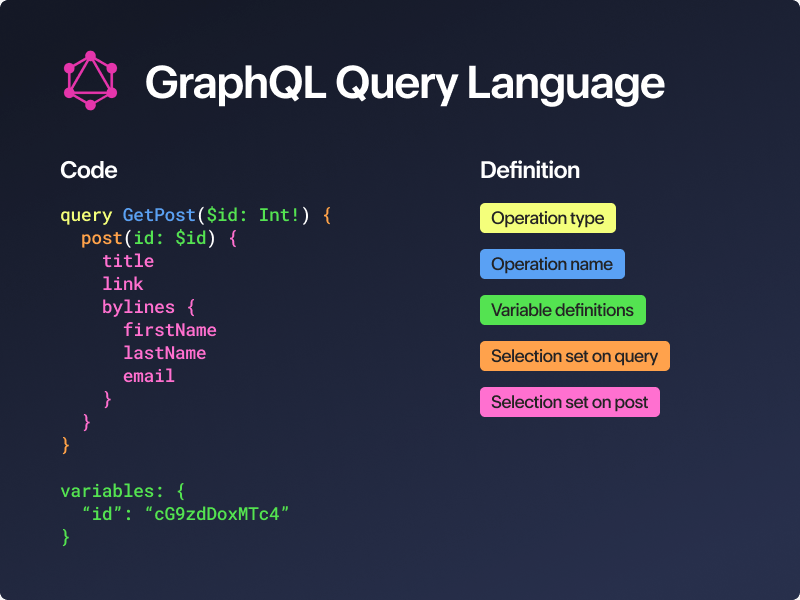800x600 pixels.
Task: Click the 'id: $id' argument
Action: (x=169, y=238)
